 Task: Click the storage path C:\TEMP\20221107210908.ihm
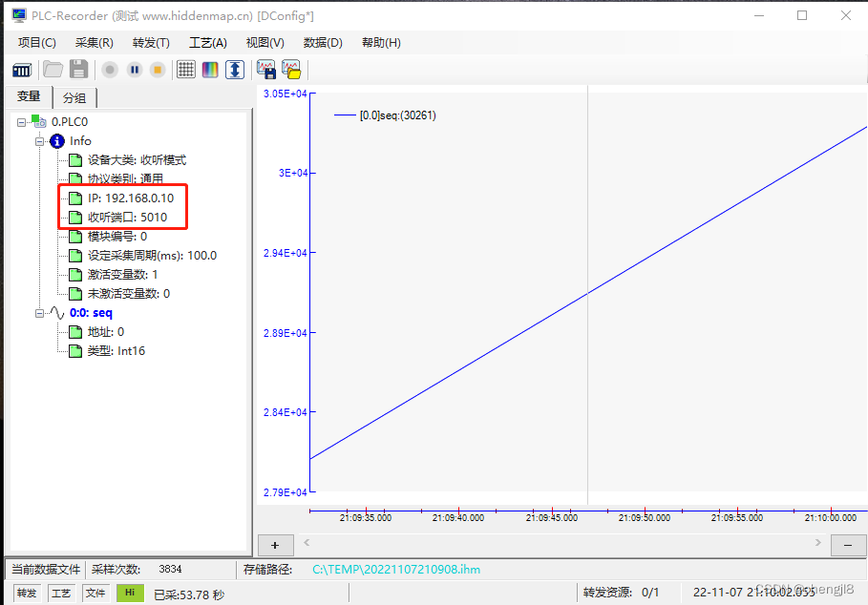[x=396, y=569]
